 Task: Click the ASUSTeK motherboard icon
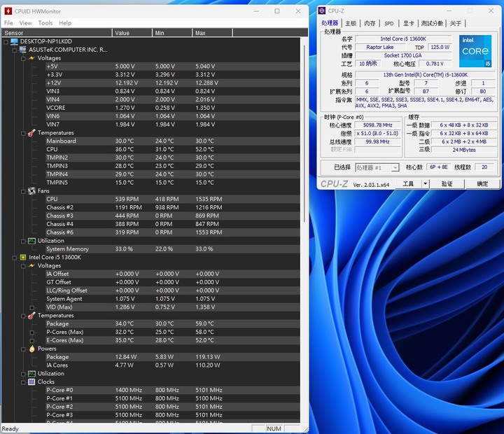click(23, 50)
